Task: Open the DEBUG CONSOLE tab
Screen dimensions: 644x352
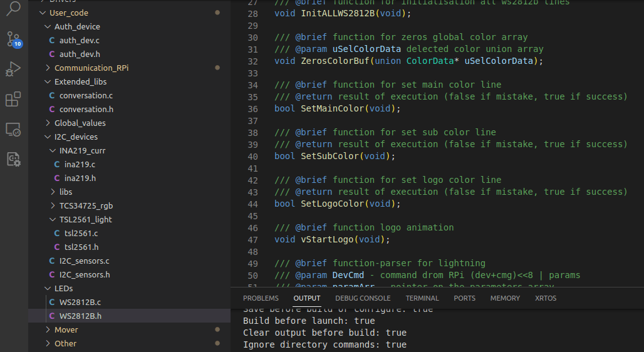Action: 362,298
